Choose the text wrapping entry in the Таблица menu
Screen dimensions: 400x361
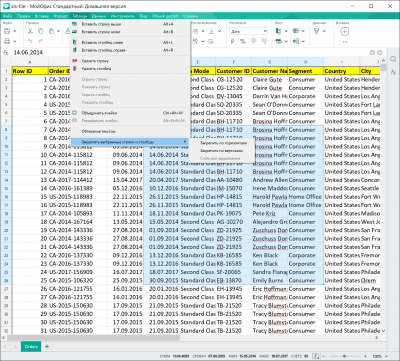pyautogui.click(x=130, y=131)
